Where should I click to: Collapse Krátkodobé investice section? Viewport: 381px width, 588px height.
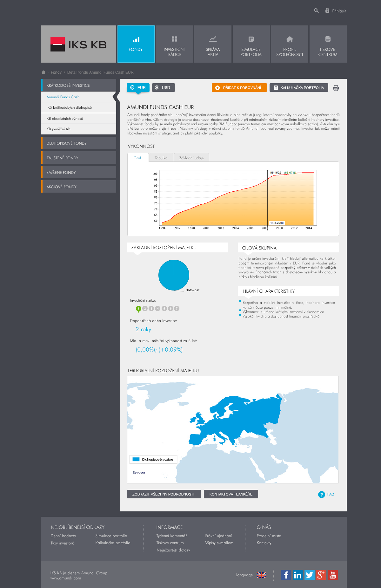[x=78, y=85]
